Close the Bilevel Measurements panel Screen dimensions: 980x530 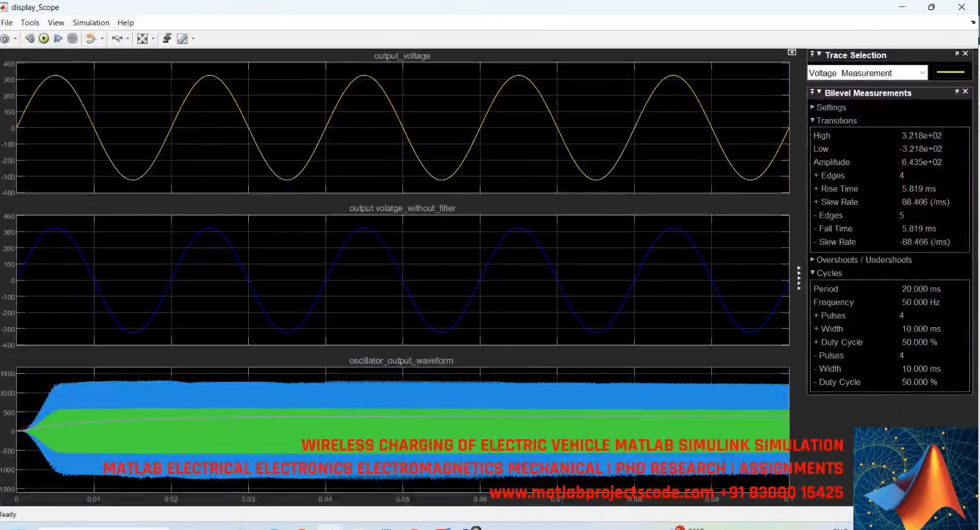(x=965, y=91)
